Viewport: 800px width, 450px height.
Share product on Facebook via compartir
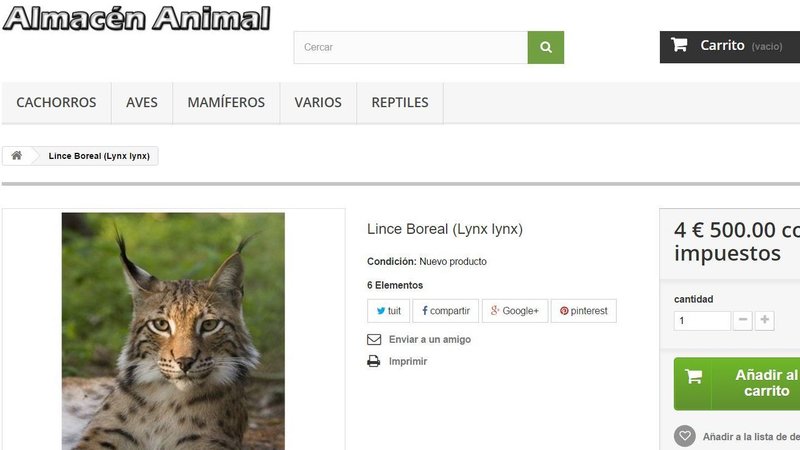click(x=446, y=311)
